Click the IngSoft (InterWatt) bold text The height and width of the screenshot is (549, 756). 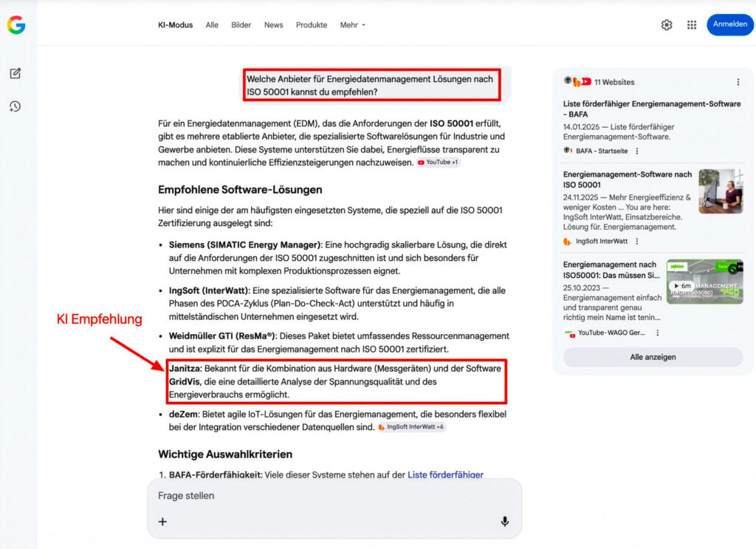point(209,290)
